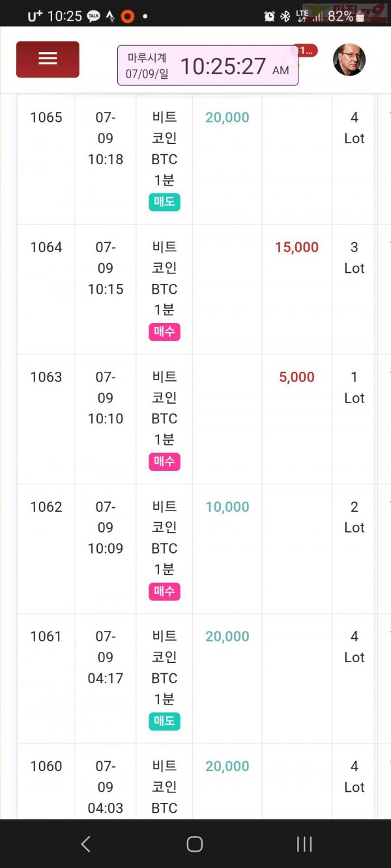Select the 매수 tag in row 1064

click(164, 331)
